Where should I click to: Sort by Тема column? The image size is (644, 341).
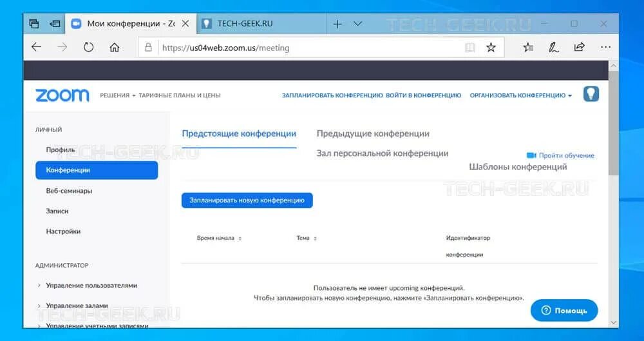[307, 238]
